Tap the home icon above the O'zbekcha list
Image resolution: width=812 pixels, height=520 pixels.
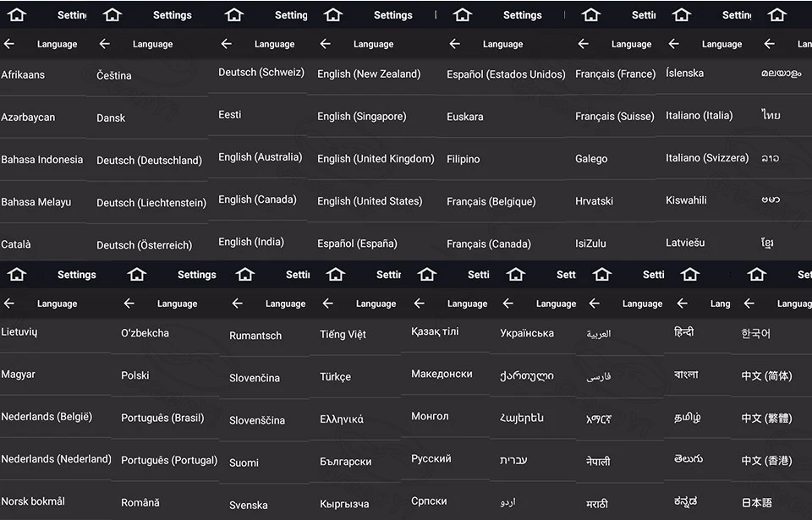point(137,275)
